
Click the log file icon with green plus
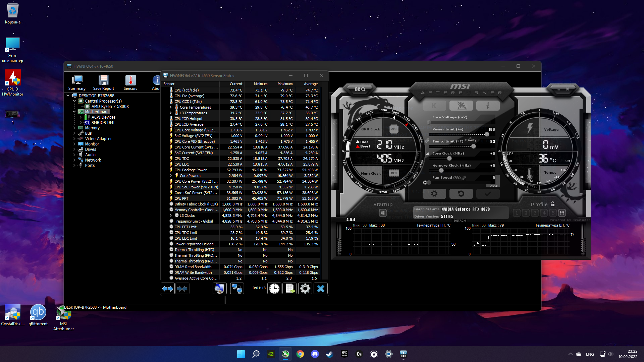[x=289, y=288]
